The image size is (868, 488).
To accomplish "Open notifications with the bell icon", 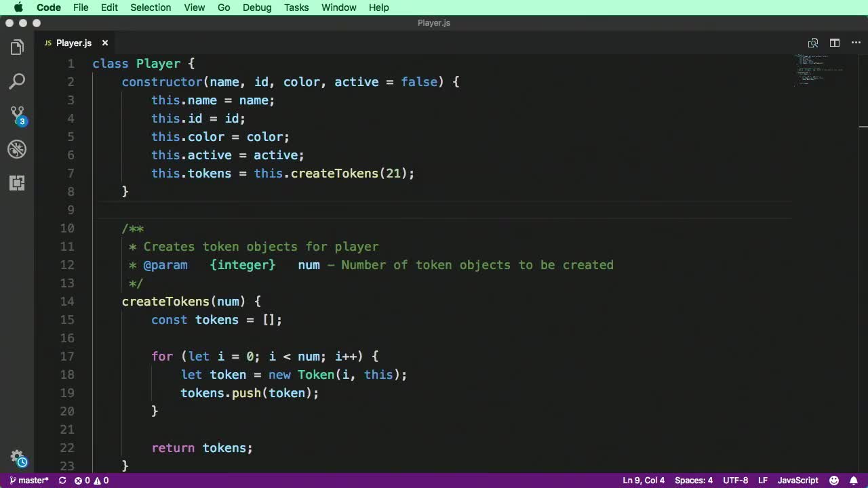I will coord(854,480).
